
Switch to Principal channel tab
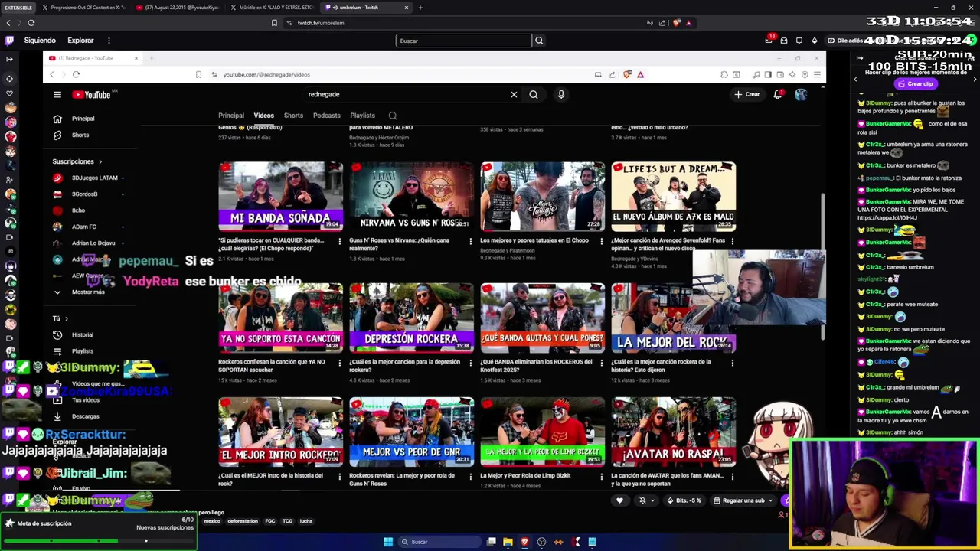pos(231,116)
